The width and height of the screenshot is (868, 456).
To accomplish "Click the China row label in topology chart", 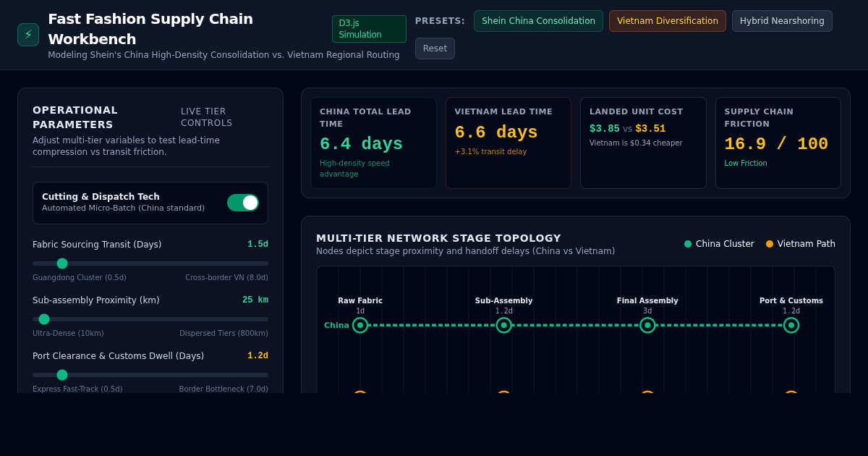I will [x=336, y=326].
